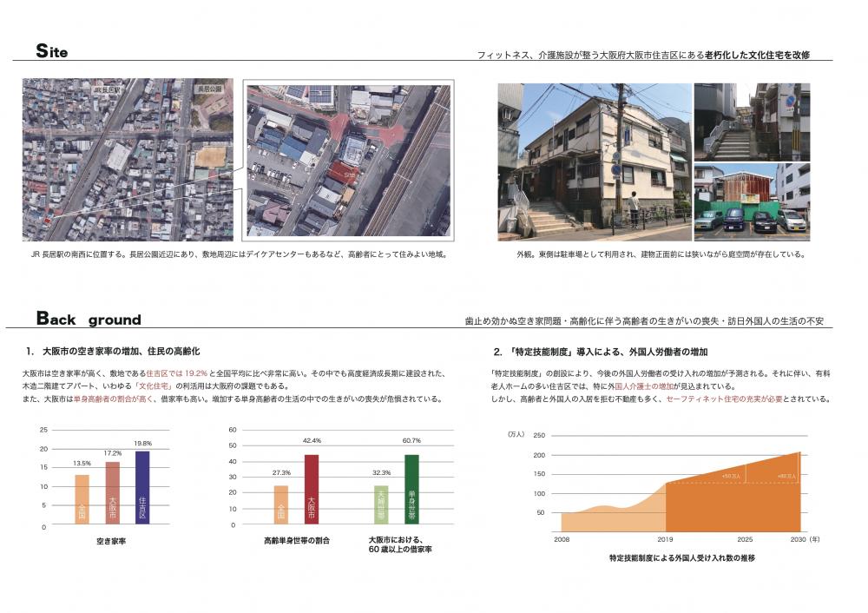This screenshot has width=868, height=613.
Task: Click the 2030 year label on the area chart
Action: (x=799, y=539)
